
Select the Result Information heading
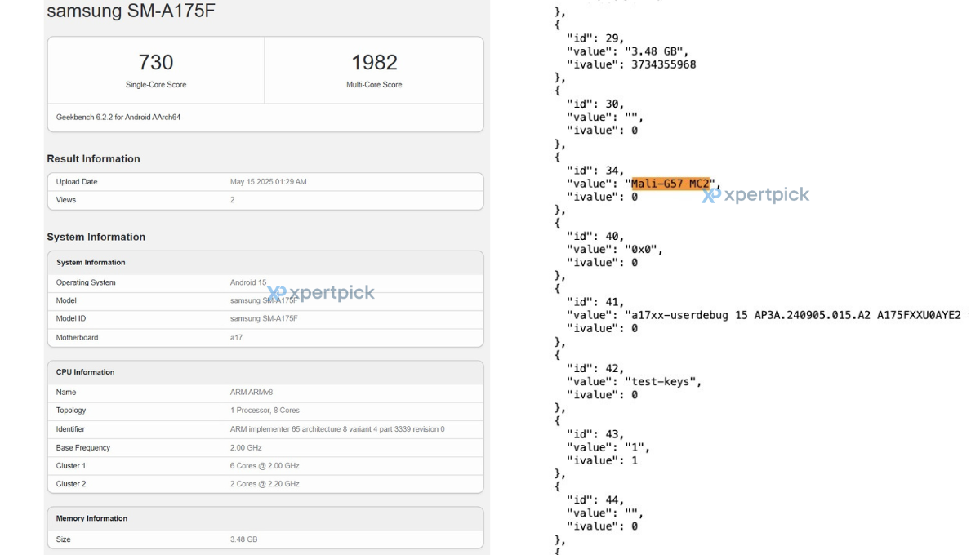coord(93,159)
